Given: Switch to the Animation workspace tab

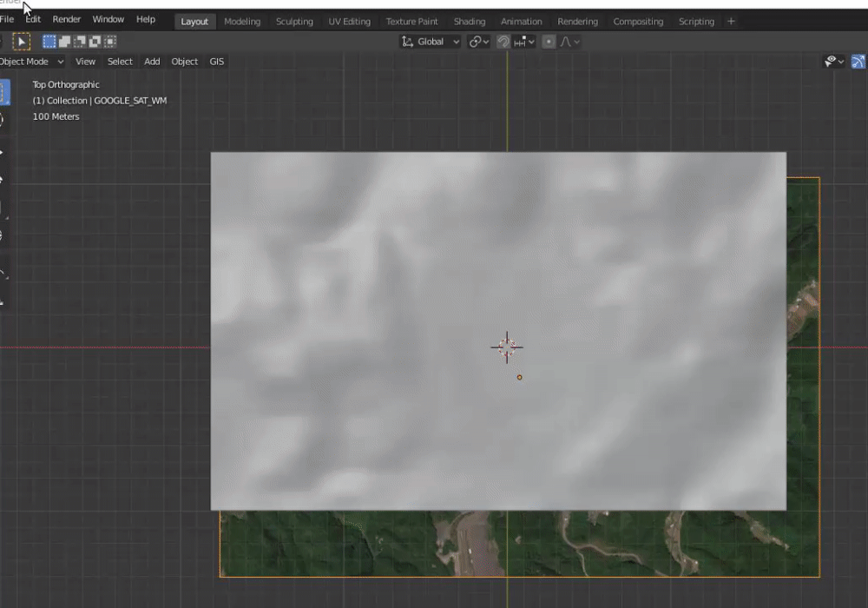Looking at the screenshot, I should (522, 22).
